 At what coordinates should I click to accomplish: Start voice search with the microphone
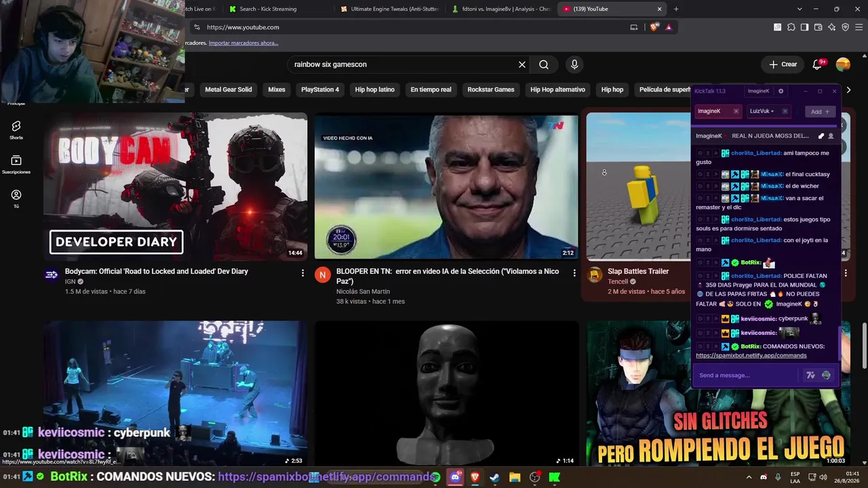[x=574, y=64]
